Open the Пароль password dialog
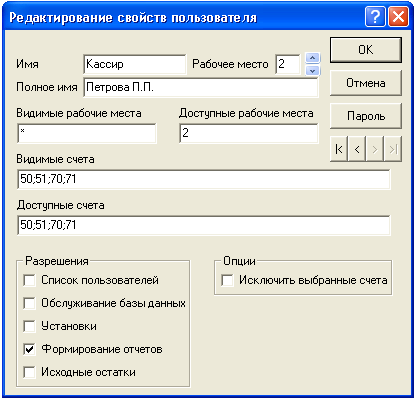416x400 pixels. [366, 116]
